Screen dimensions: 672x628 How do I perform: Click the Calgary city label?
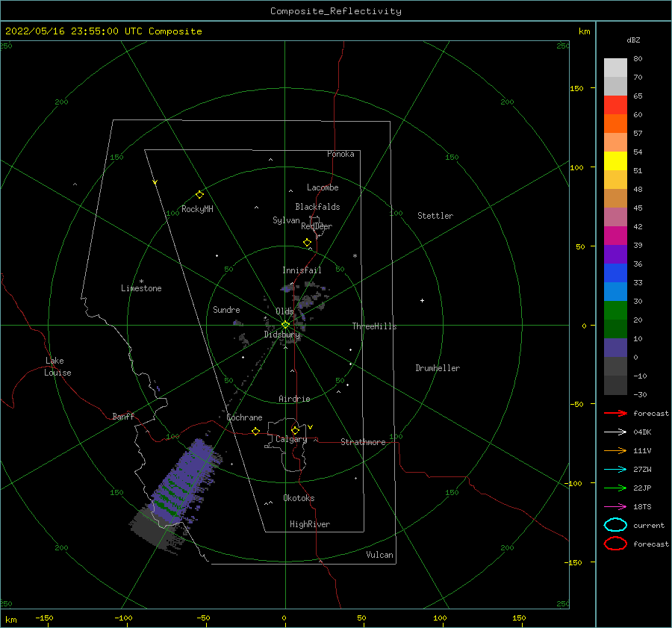[x=291, y=439]
